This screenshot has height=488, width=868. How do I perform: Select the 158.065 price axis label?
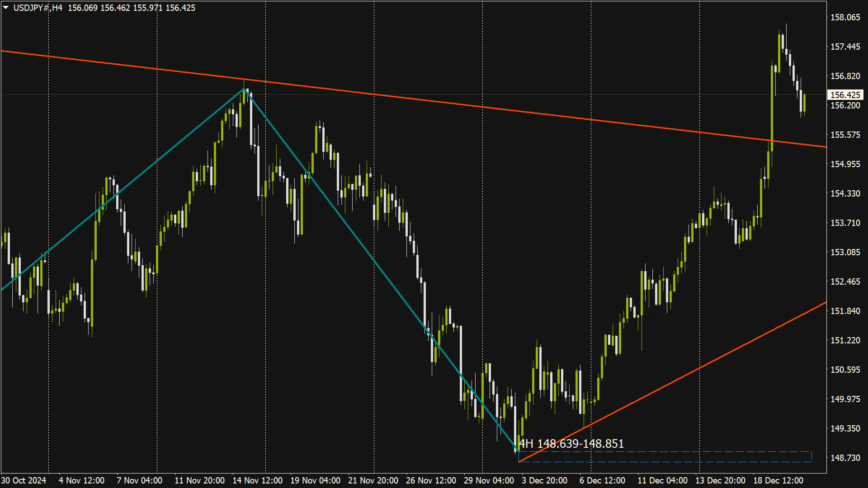pyautogui.click(x=845, y=17)
